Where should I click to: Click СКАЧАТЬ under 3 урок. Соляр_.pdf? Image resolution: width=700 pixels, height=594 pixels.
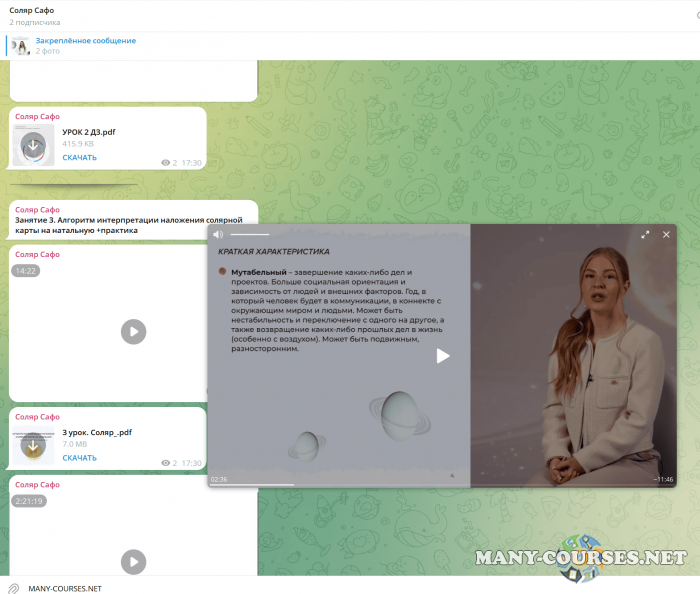point(79,458)
